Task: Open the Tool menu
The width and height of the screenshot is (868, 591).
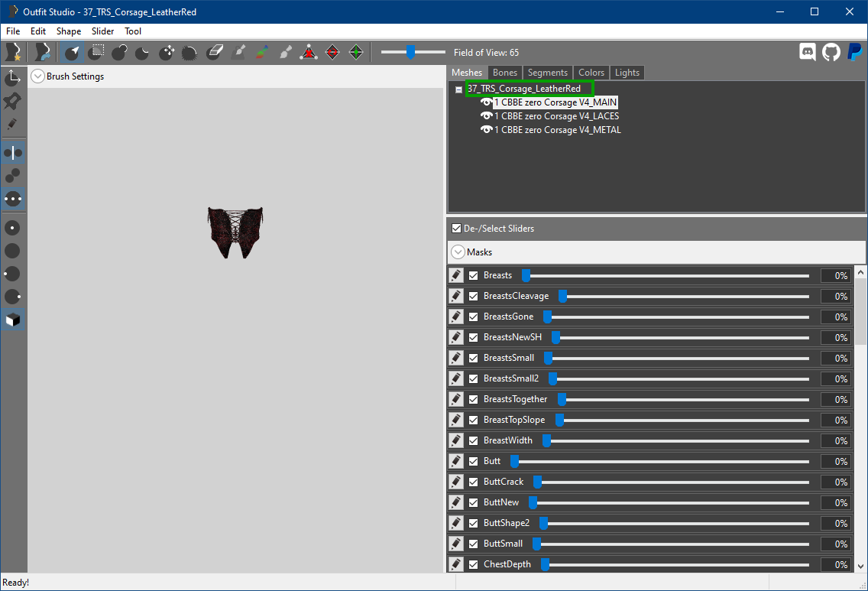Action: click(133, 31)
